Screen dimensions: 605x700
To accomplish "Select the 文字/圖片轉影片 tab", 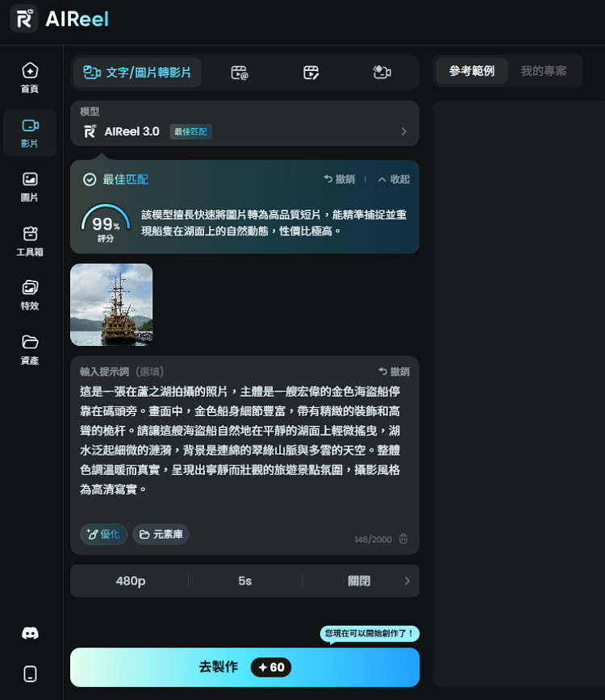I will (x=137, y=73).
